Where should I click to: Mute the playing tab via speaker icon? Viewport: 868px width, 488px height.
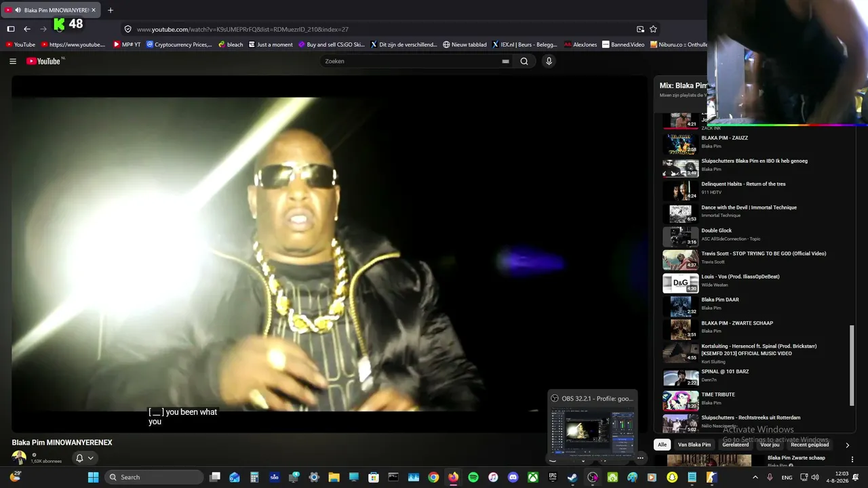17,10
